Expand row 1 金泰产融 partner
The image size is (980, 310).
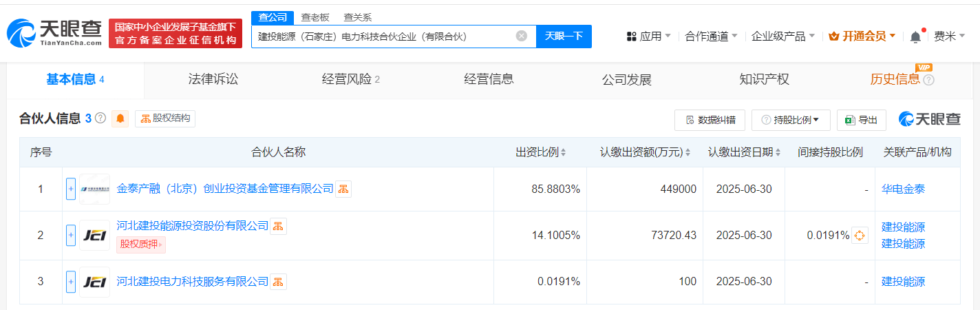[x=71, y=189]
